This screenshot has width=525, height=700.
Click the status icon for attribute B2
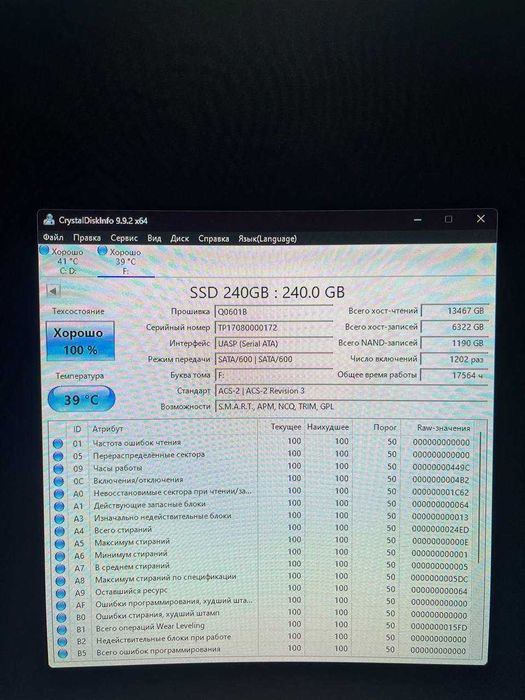tap(62, 642)
